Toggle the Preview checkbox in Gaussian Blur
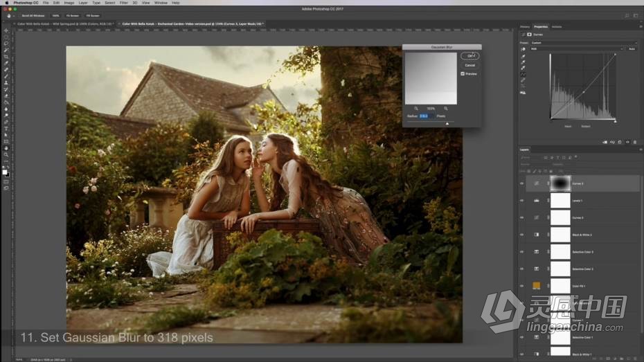Image resolution: width=644 pixels, height=362 pixels. pyautogui.click(x=463, y=74)
